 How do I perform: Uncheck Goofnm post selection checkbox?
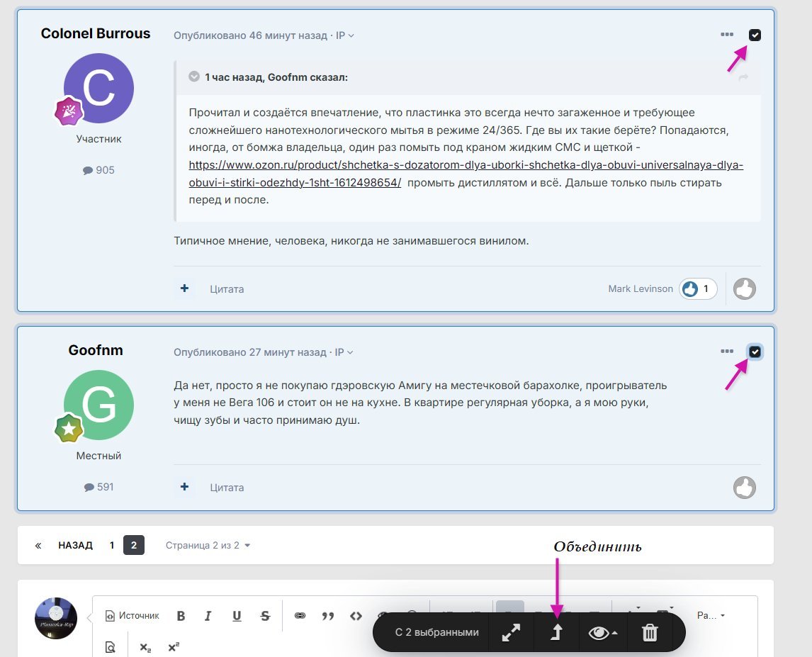(x=755, y=352)
